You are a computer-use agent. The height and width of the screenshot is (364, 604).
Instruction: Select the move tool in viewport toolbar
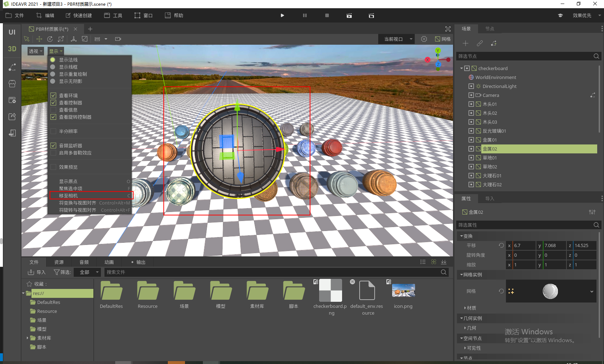point(39,39)
